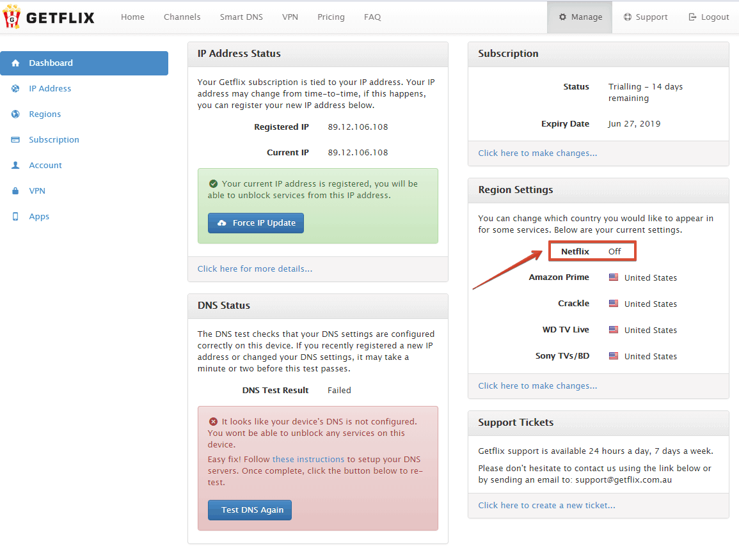Click the Regions globe icon in sidebar

pyautogui.click(x=15, y=114)
